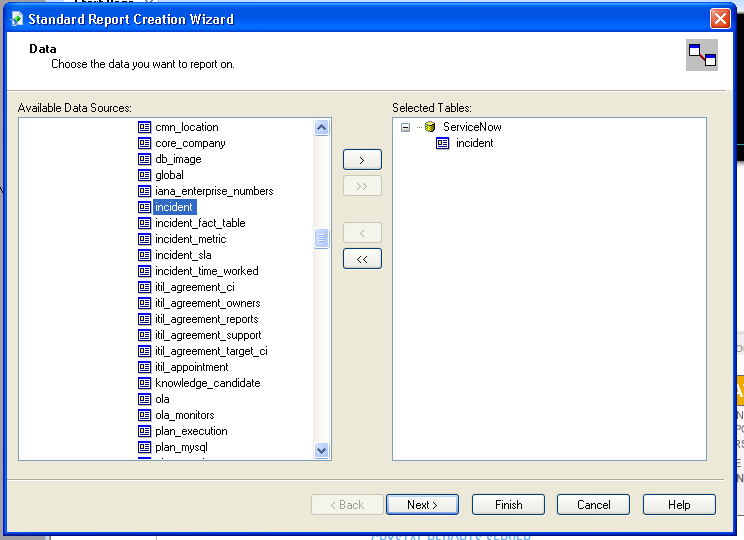Go to the Next wizard step
The width and height of the screenshot is (744, 540).
pos(422,505)
